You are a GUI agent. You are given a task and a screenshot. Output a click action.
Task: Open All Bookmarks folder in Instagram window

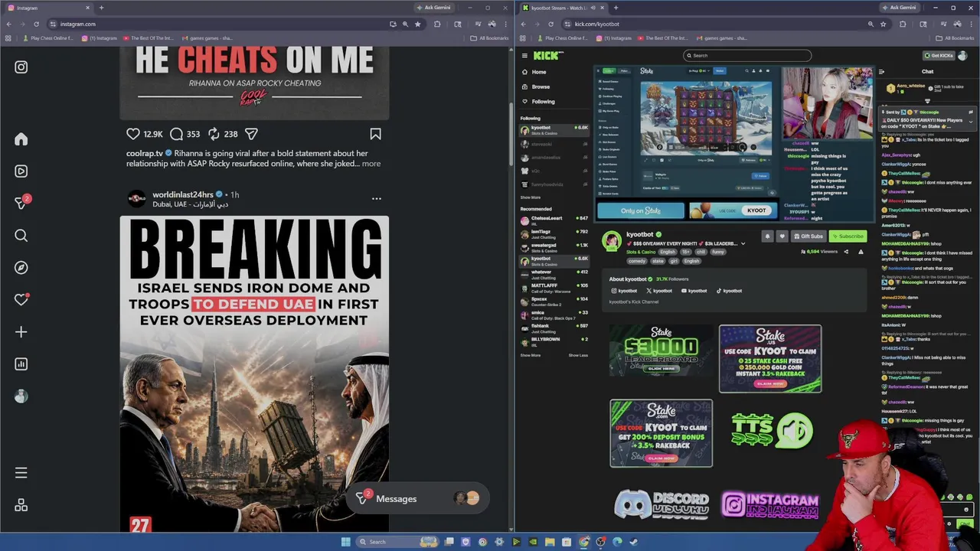pyautogui.click(x=488, y=38)
